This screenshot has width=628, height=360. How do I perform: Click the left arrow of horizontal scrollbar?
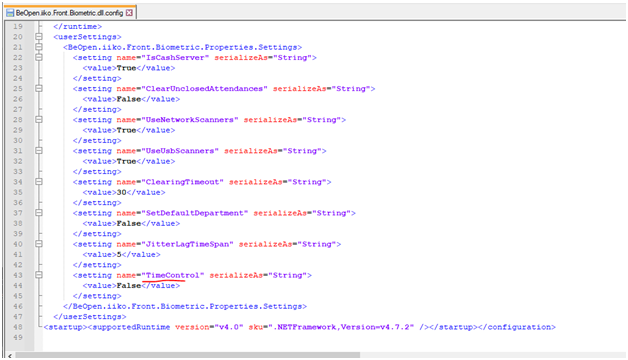coord(10,356)
